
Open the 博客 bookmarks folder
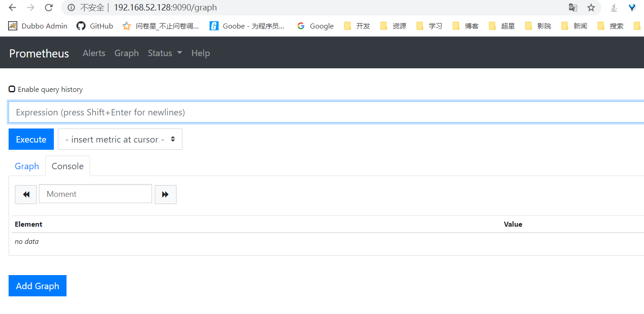click(x=466, y=26)
